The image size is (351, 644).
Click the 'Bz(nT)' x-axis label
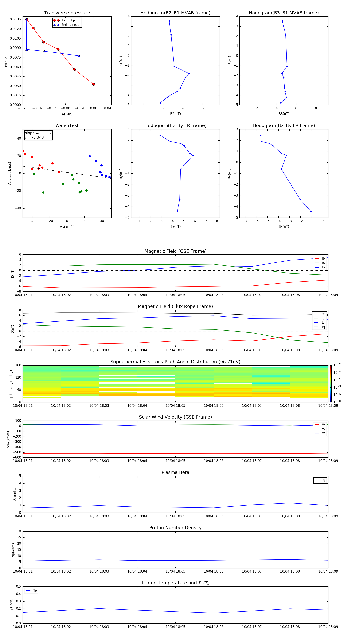pos(175,227)
